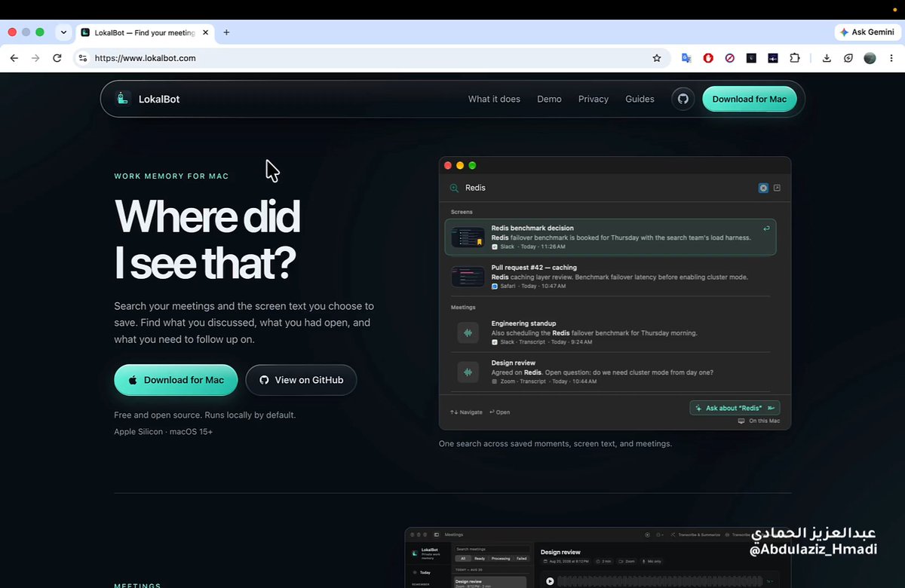
Task: Click the return arrow on Redis benchmark decision
Action: pyautogui.click(x=766, y=228)
